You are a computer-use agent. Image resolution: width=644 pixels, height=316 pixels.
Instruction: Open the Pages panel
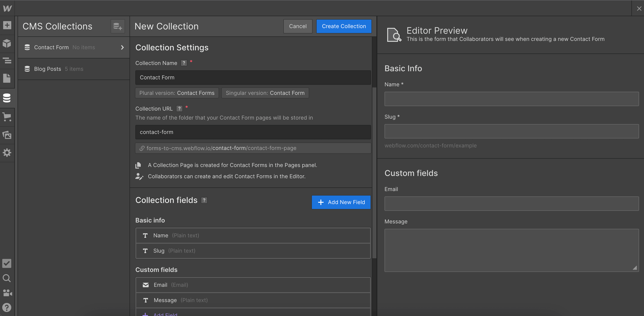point(7,78)
